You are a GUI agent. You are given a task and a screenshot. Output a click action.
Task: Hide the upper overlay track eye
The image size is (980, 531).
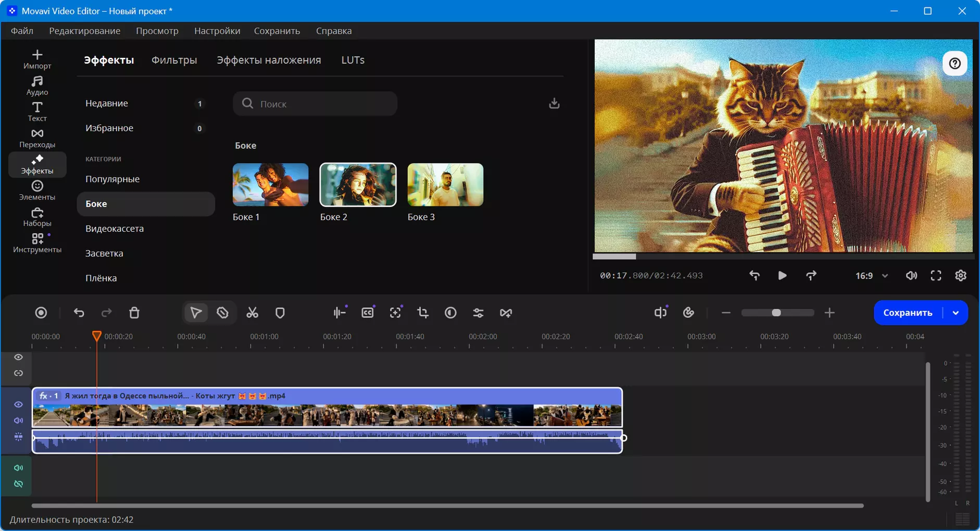[18, 357]
